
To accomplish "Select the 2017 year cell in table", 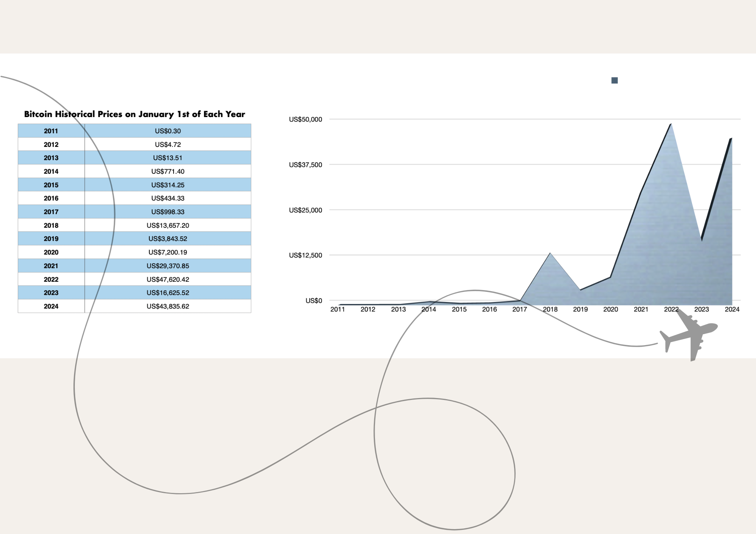I will tap(51, 211).
